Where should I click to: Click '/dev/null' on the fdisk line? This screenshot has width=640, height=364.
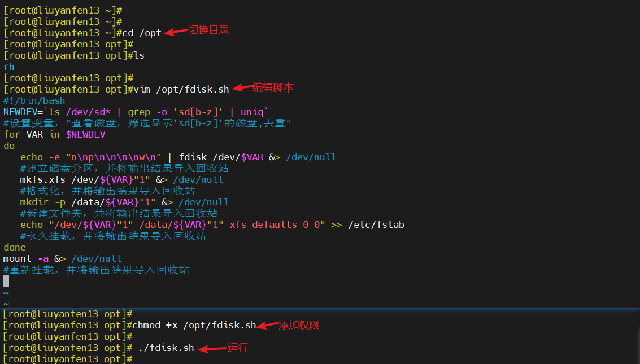coord(311,157)
